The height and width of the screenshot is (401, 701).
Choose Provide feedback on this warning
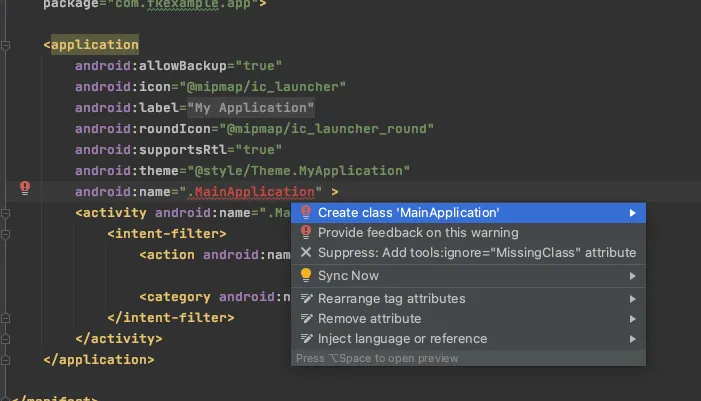[468, 233]
